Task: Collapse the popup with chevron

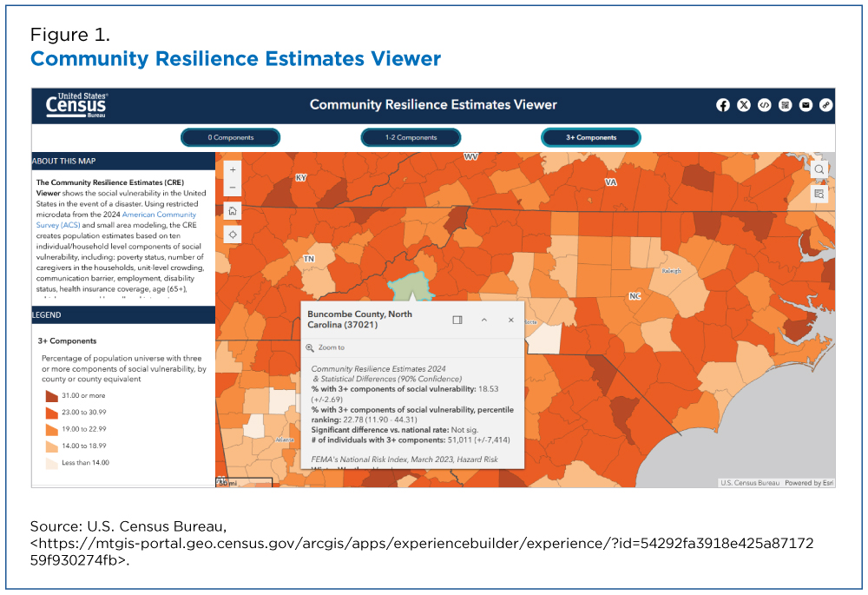Action: (x=483, y=321)
